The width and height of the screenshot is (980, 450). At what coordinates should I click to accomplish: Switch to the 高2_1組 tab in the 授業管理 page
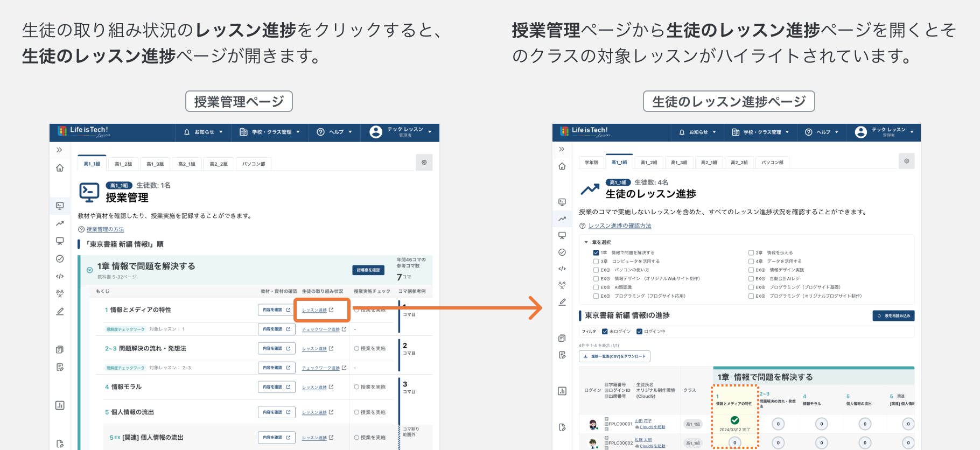(187, 164)
